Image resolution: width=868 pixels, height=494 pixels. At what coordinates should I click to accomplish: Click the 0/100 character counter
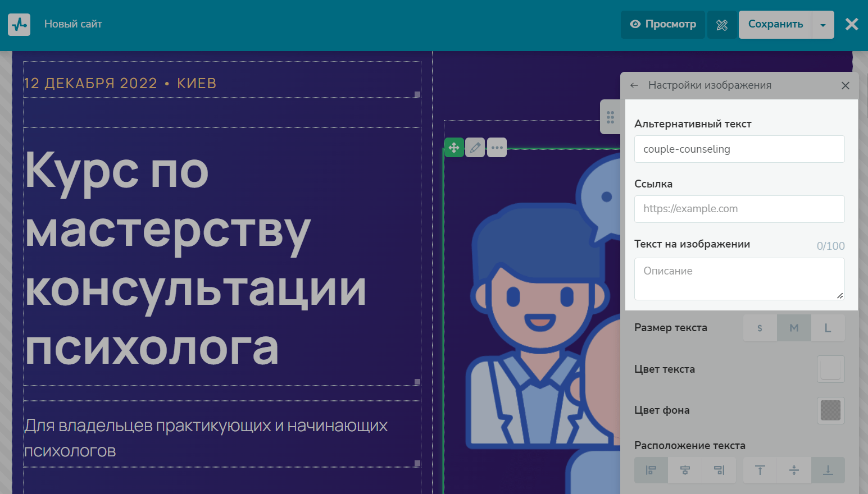coord(830,246)
